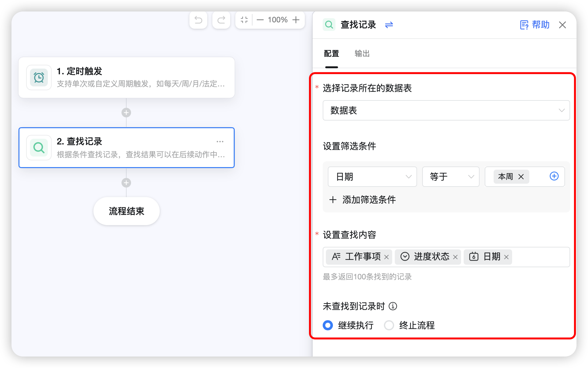Click the plus icon in filter value field

(x=554, y=176)
